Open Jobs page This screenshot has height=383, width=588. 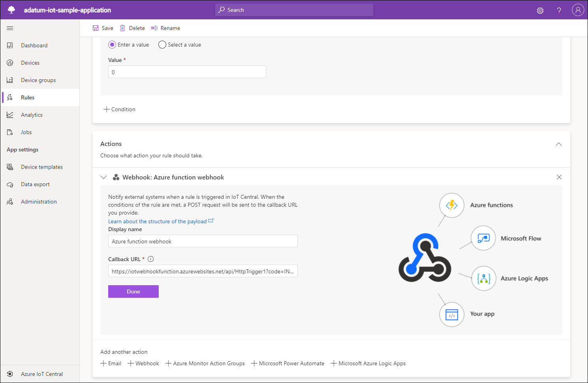(x=40, y=132)
